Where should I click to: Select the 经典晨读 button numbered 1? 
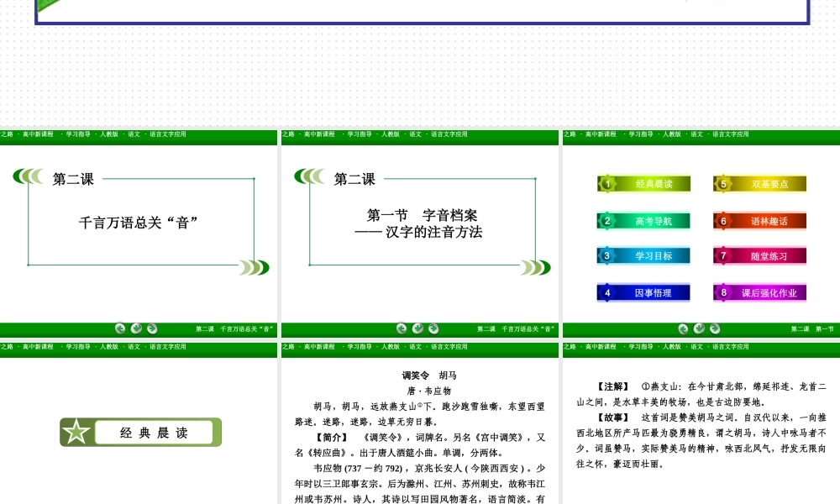tap(644, 184)
